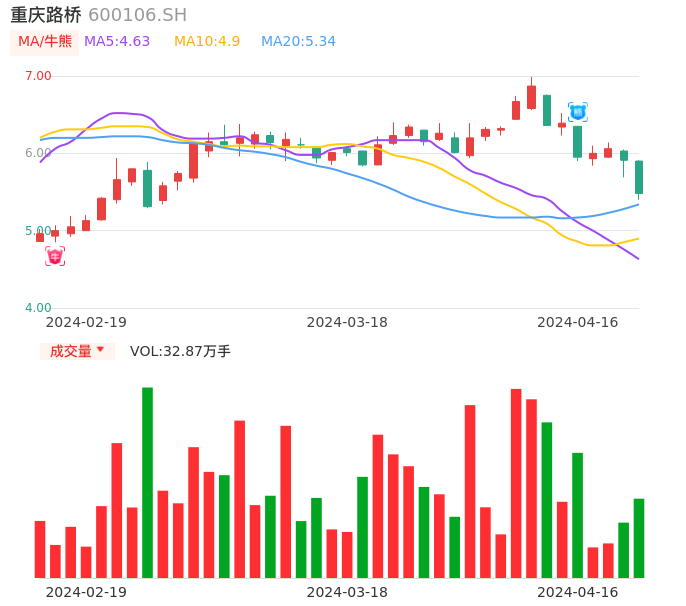Click the blue bear signal icon
This screenshot has width=686, height=606.
(x=578, y=112)
